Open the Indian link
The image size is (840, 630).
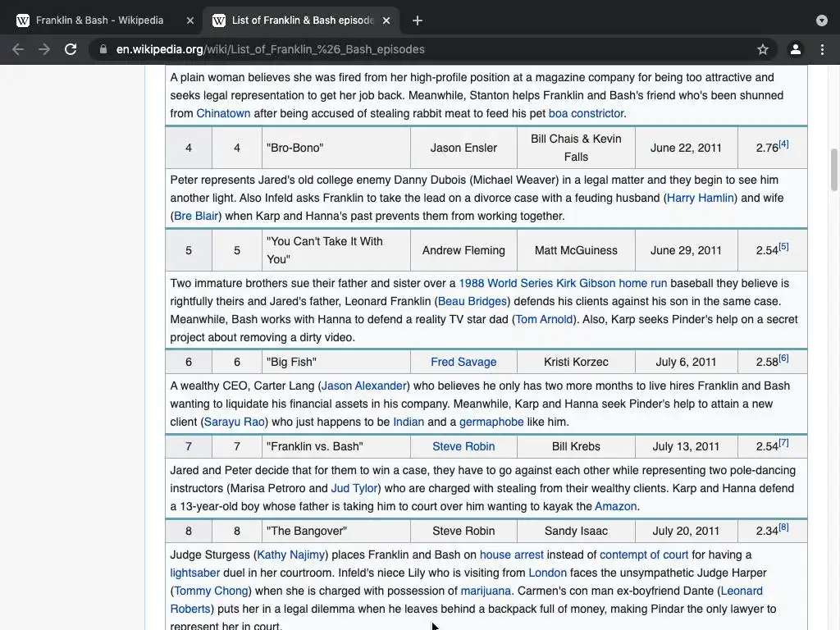click(409, 422)
